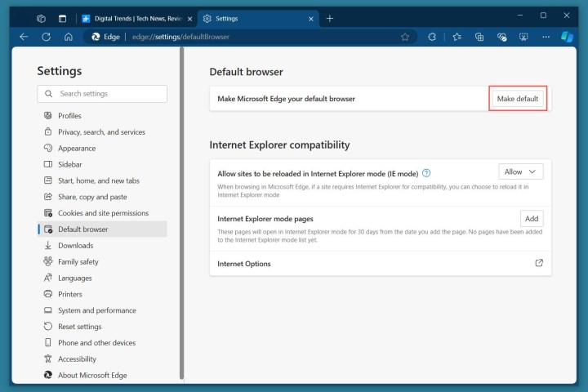This screenshot has width=588, height=392.
Task: Refresh the current page
Action: pyautogui.click(x=47, y=37)
